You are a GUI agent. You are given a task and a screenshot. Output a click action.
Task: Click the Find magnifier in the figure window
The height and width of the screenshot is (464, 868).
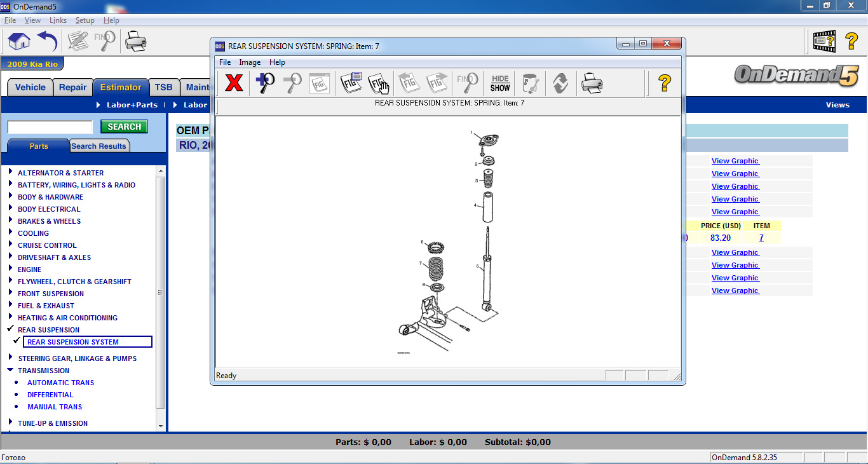coord(468,83)
